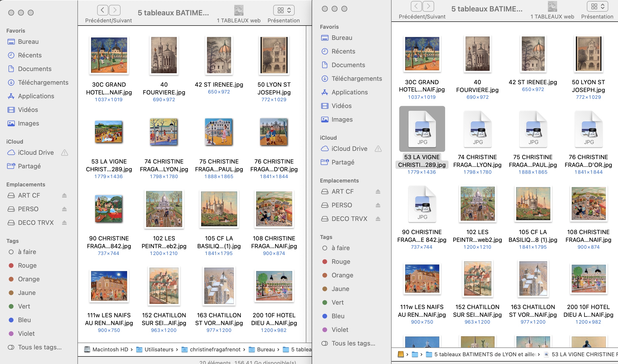
Task: Open Téléchargements in the left sidebar
Action: point(43,82)
